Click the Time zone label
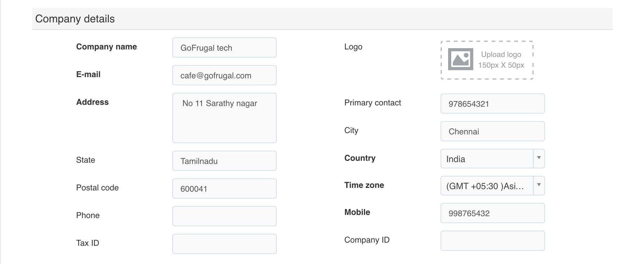 click(364, 185)
